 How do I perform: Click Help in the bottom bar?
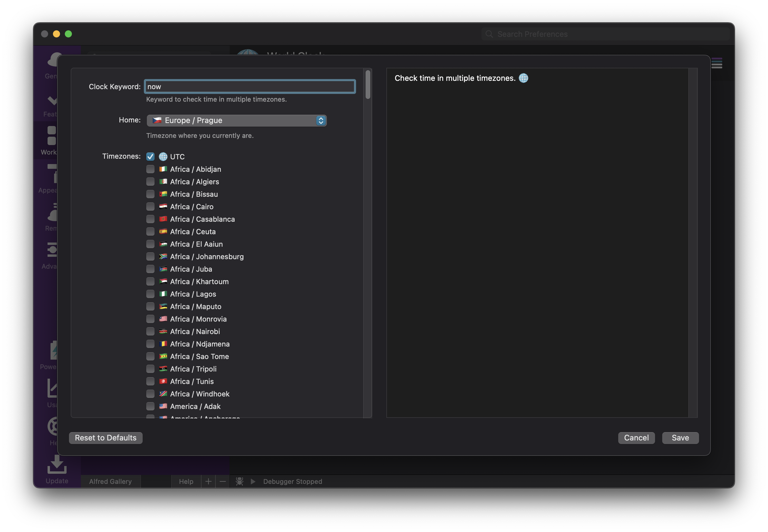186,481
